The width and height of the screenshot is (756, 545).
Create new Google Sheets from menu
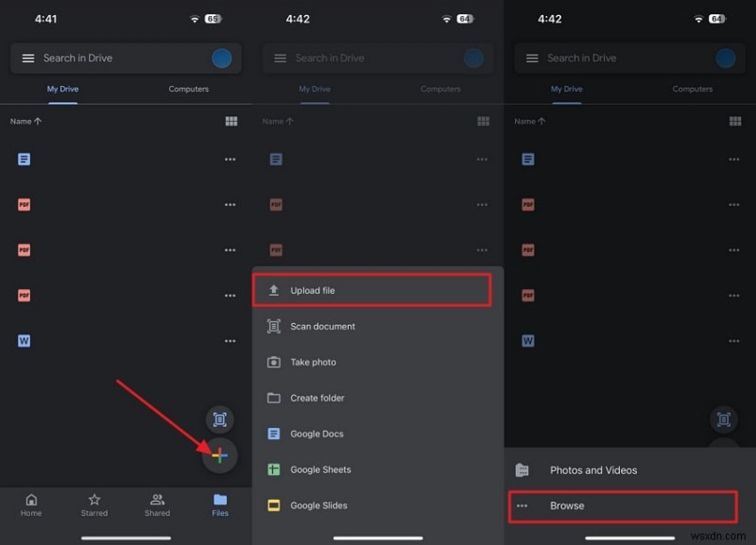point(378,469)
